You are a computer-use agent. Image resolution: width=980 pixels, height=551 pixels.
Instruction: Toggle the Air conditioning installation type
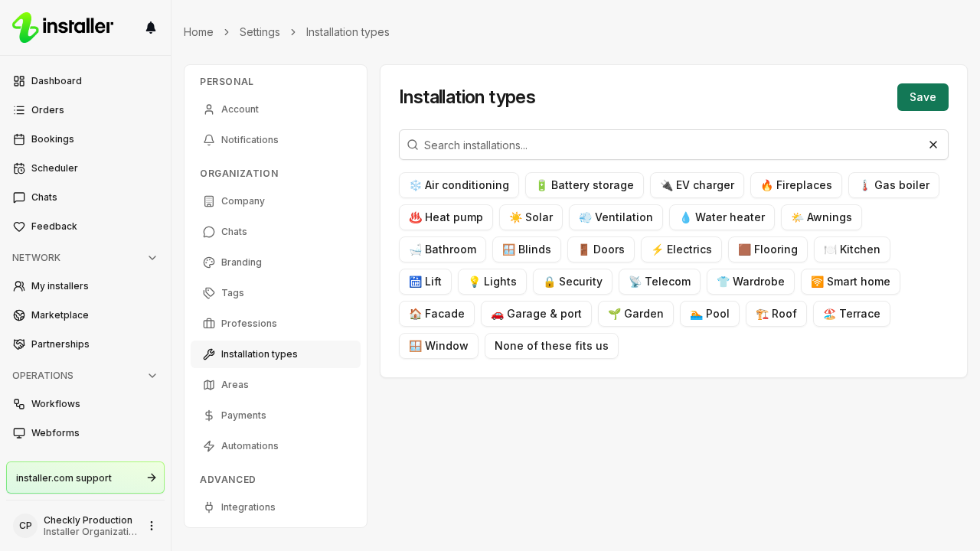459,185
